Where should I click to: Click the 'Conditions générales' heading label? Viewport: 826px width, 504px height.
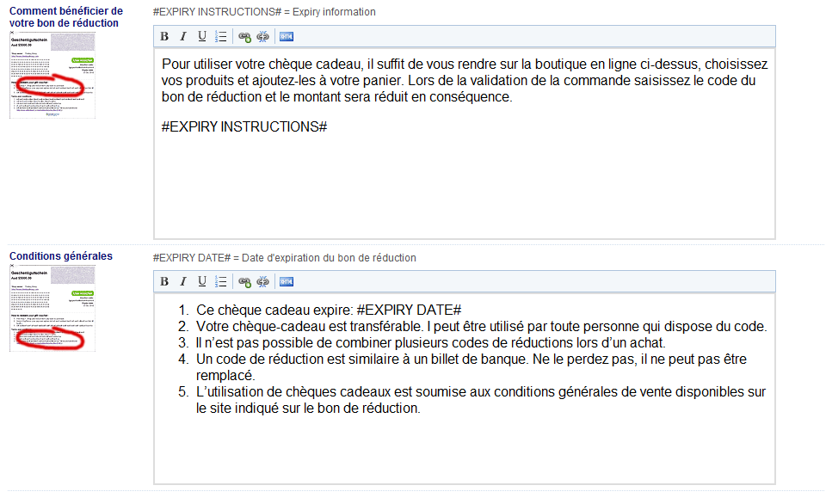(x=60, y=256)
